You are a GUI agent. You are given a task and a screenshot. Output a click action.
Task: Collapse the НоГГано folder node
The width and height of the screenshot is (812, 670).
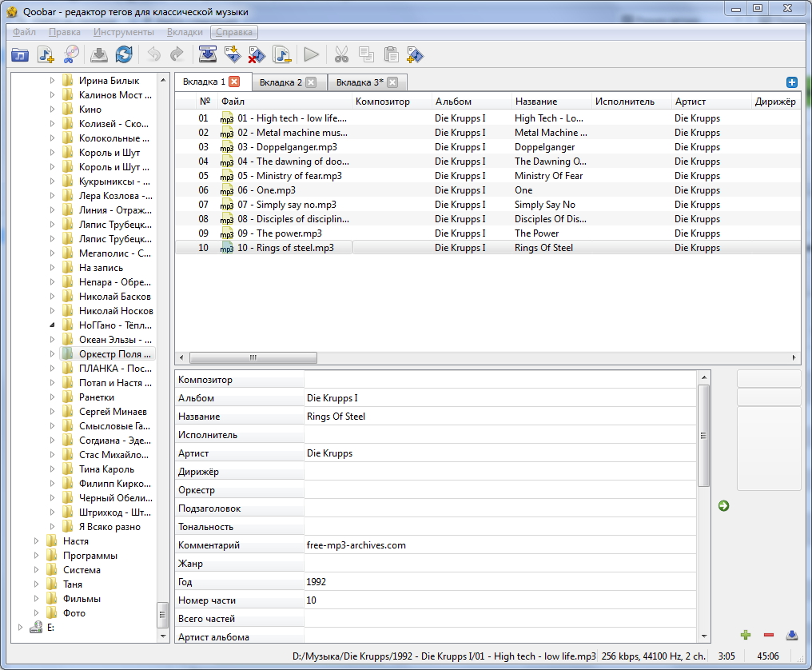52,325
